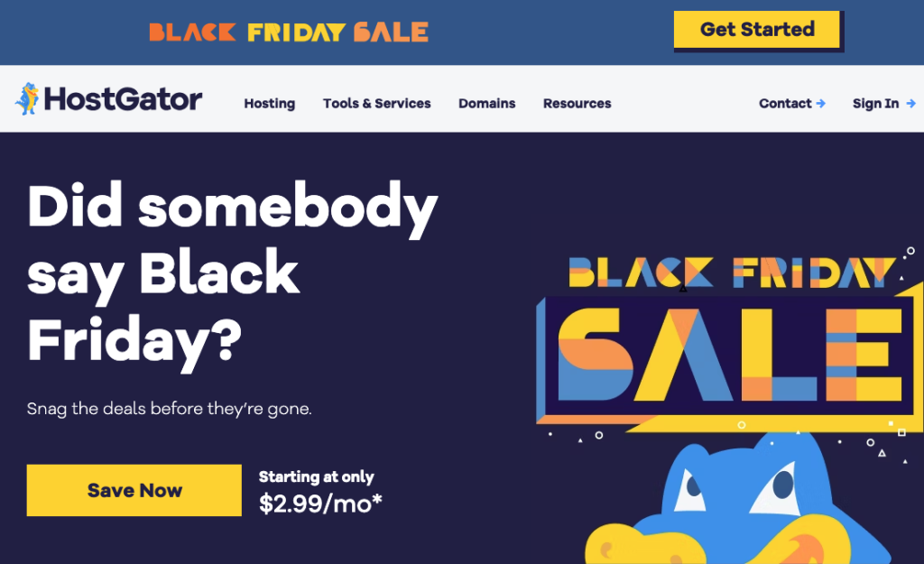Image resolution: width=924 pixels, height=564 pixels.
Task: Open the Hosting dropdown menu
Action: tap(269, 104)
